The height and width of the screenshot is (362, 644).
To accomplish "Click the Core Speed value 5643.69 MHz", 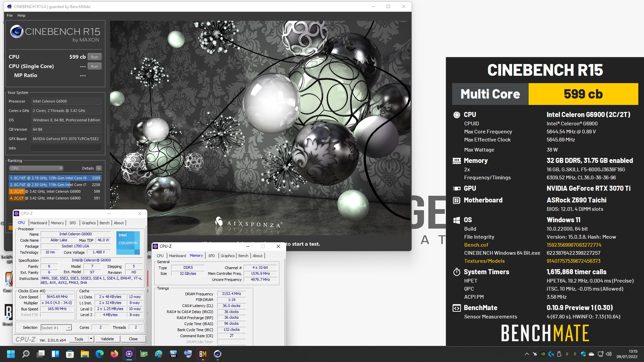I will point(57,297).
